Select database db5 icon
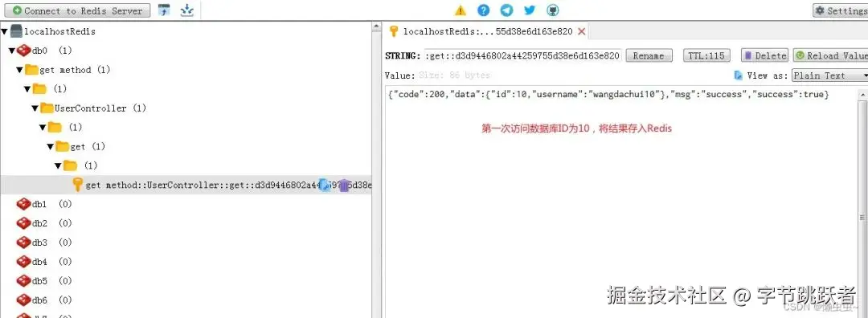The width and height of the screenshot is (868, 318). coord(24,281)
